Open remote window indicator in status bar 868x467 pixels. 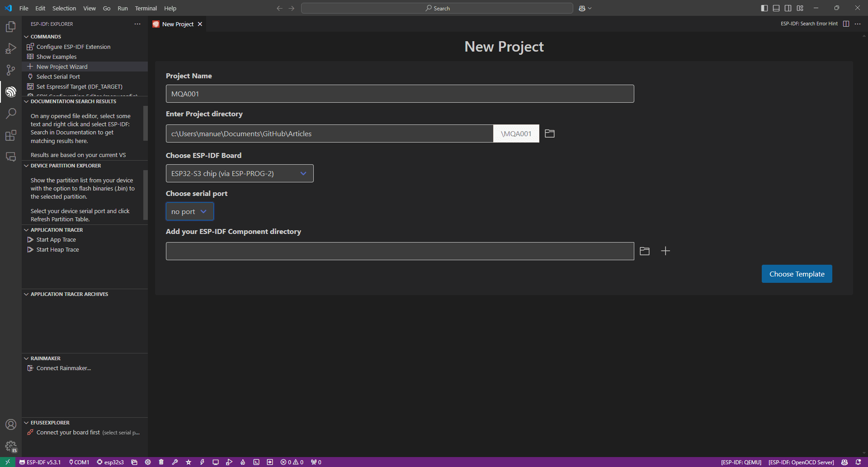(x=8, y=462)
